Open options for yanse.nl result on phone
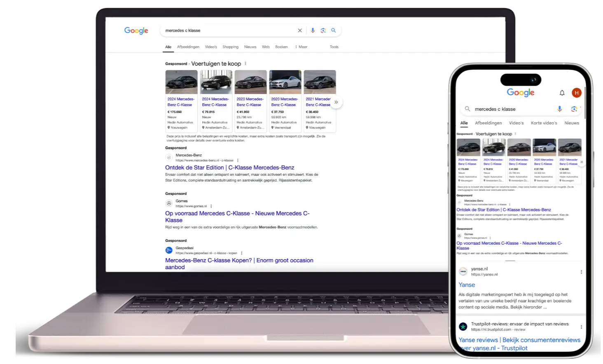The image size is (603, 364). click(581, 272)
